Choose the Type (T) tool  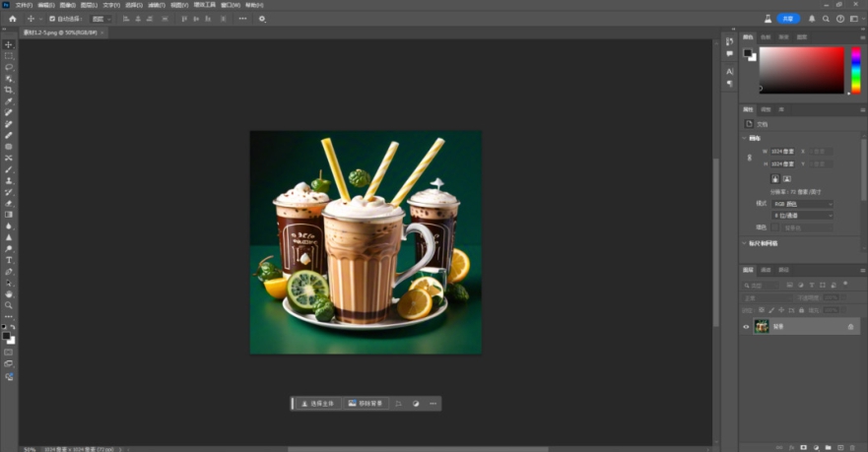pos(9,260)
